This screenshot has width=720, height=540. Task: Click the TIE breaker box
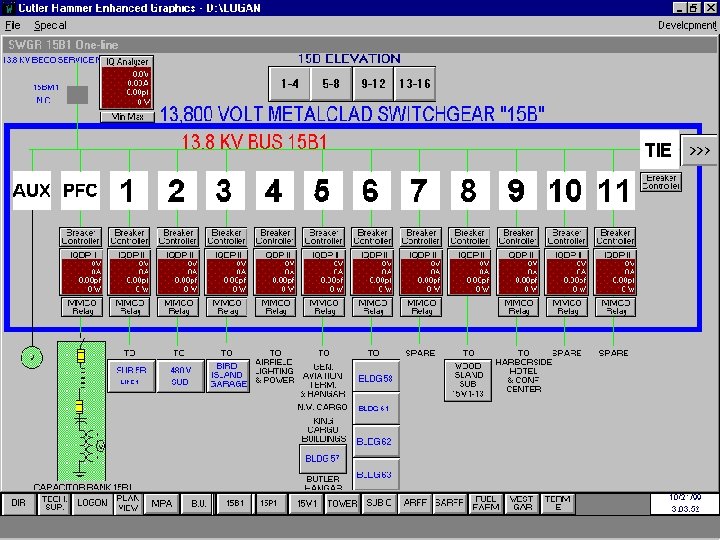(659, 150)
